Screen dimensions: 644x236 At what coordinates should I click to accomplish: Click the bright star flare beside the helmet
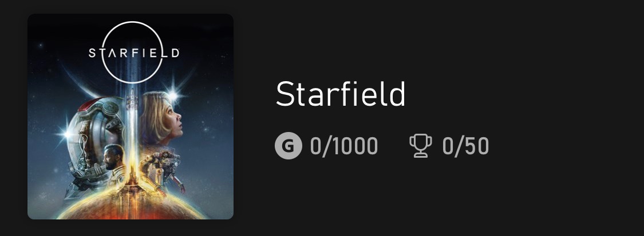[x=66, y=134]
